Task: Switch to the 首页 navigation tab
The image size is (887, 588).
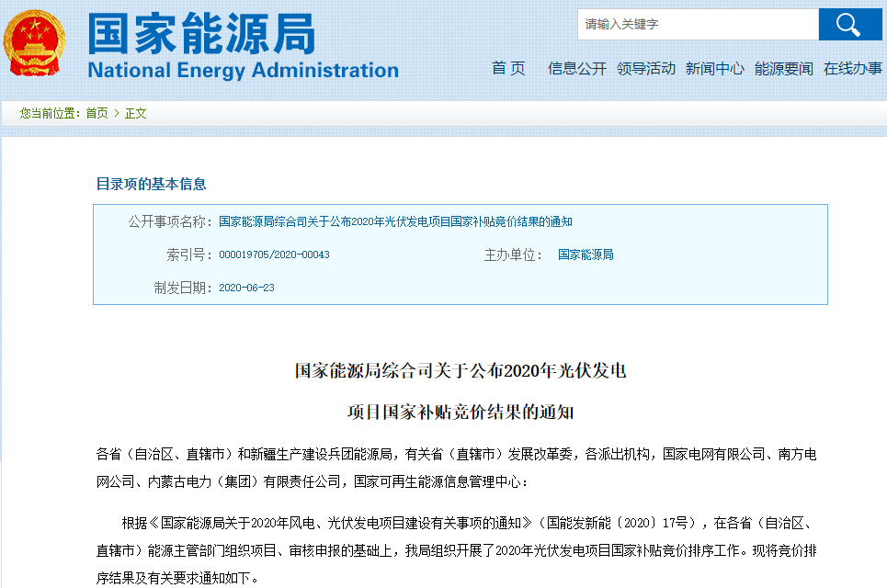Action: (x=507, y=66)
